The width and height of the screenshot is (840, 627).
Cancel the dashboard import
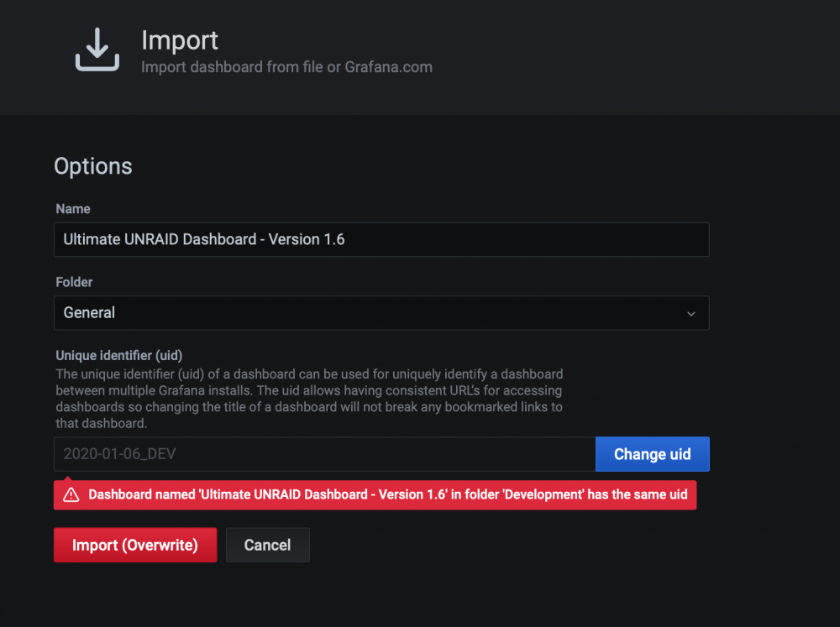coord(267,545)
